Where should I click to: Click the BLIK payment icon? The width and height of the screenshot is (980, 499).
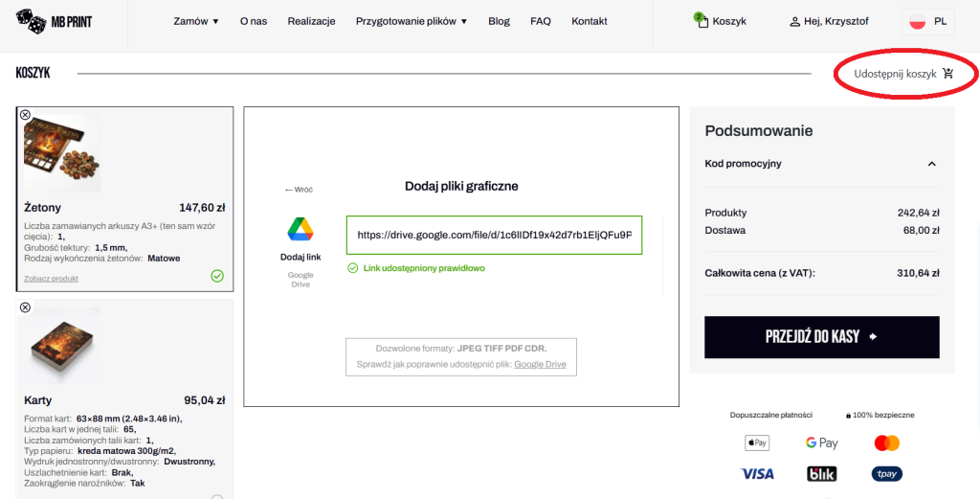[x=821, y=474]
